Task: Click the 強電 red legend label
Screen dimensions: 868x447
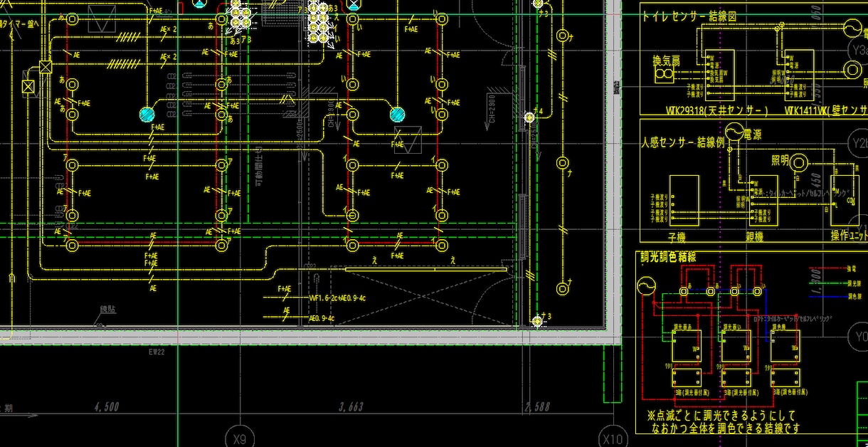Action: pyautogui.click(x=850, y=269)
